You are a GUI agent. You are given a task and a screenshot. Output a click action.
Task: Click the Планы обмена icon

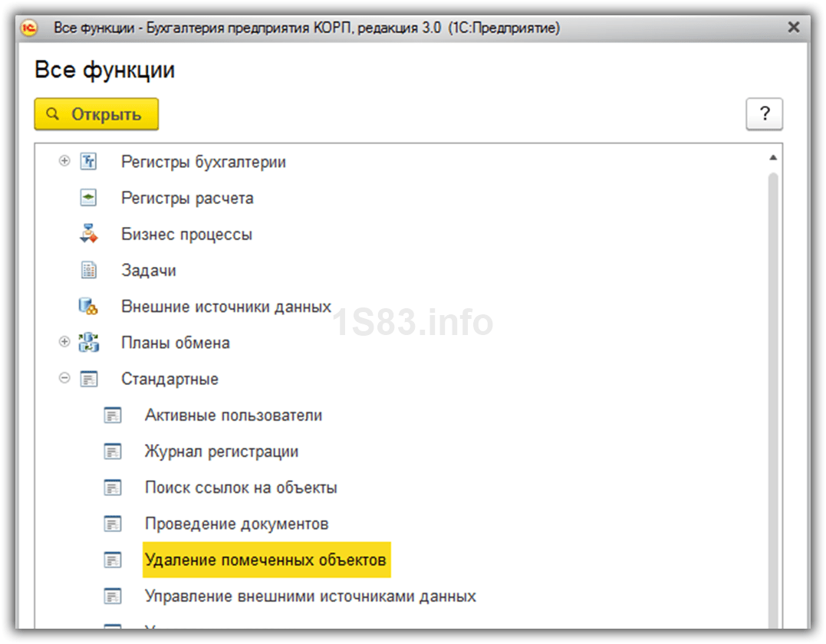[x=88, y=342]
